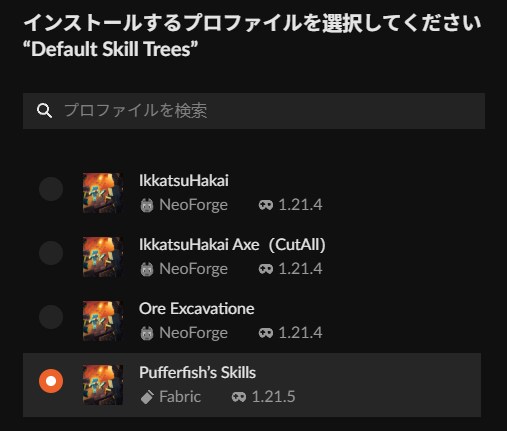The image size is (507, 431).
Task: Click the Fabric loader icon under Pufferfish's Skills
Action: click(147, 397)
